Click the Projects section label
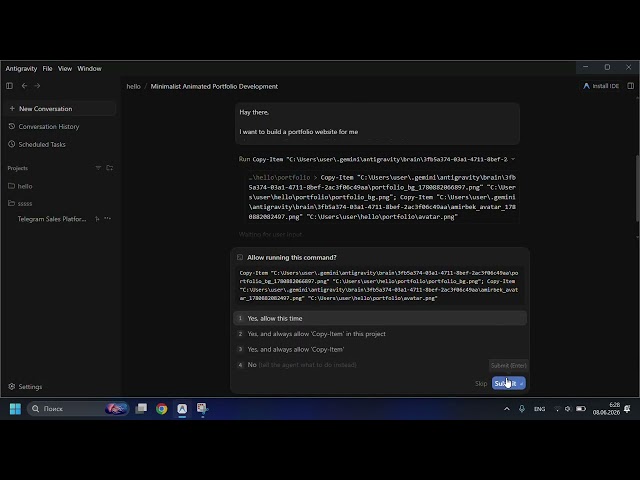Viewport: 640px width, 480px height. tap(18, 168)
